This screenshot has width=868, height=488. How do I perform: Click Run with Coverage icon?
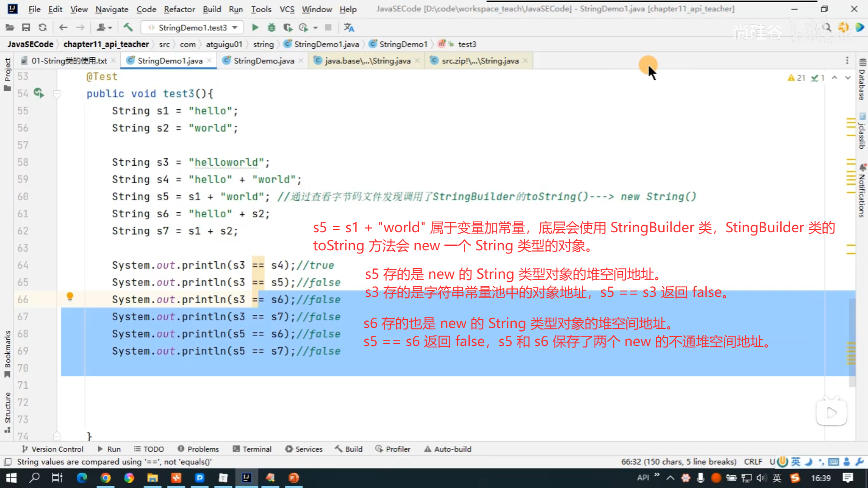[x=288, y=28]
